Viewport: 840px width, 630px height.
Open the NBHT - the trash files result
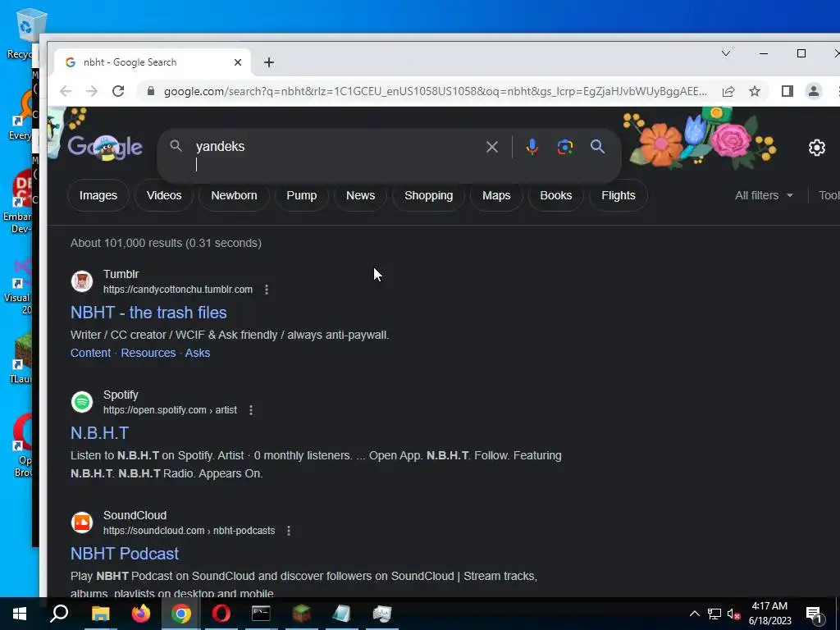[x=148, y=313]
